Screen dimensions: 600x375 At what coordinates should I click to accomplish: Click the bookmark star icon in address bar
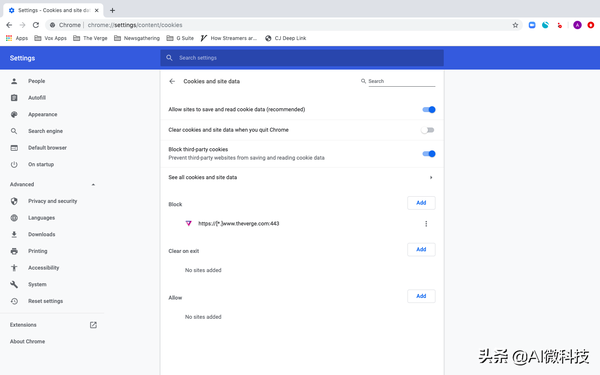tap(515, 25)
